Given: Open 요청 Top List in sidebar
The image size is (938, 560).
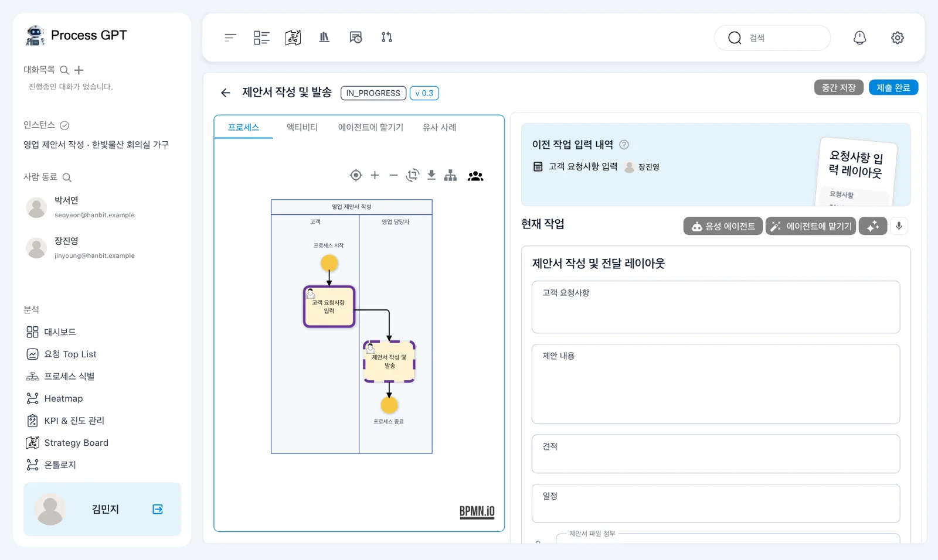Looking at the screenshot, I should click(x=62, y=354).
